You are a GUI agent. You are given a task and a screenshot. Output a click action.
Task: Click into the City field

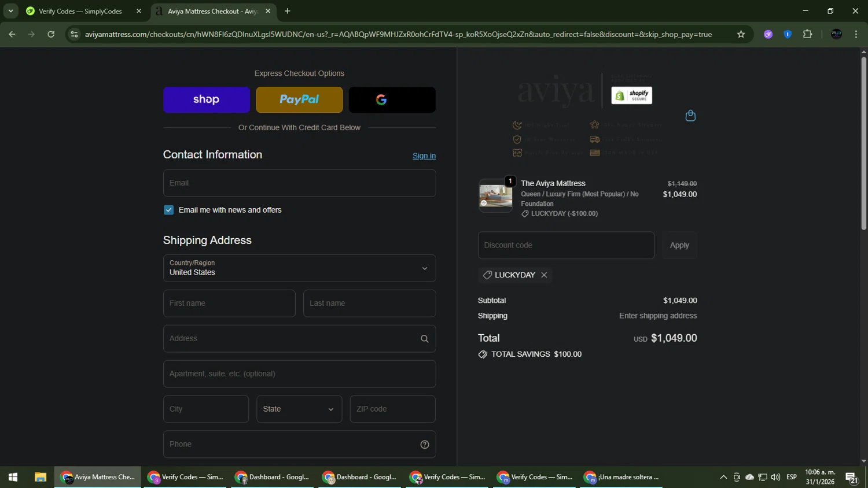point(206,409)
